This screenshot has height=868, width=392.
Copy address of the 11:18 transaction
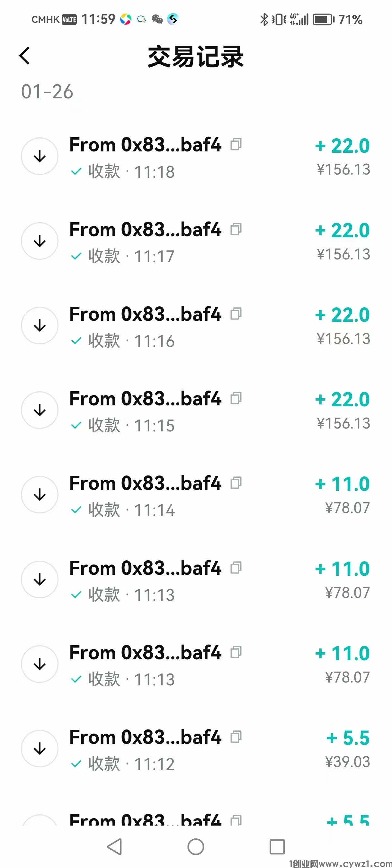point(236,145)
